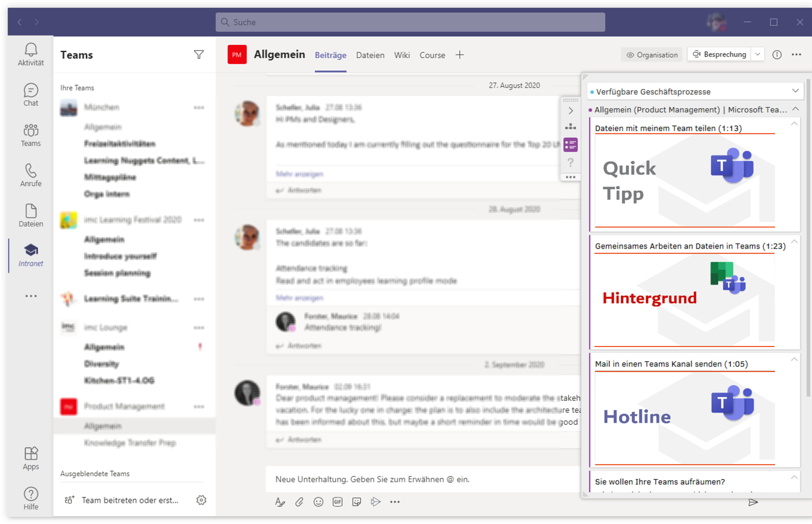Open team management gear icon
The height and width of the screenshot is (524, 812).
pos(201,500)
